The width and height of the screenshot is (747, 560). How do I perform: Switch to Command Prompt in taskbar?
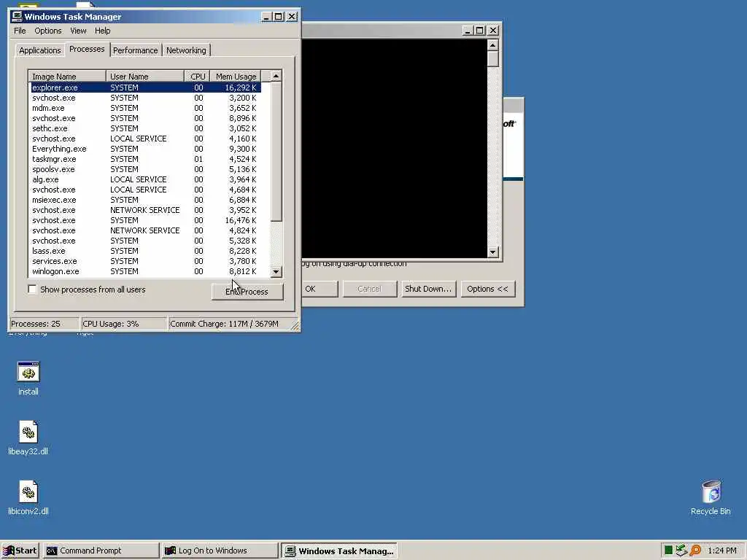[x=101, y=551]
